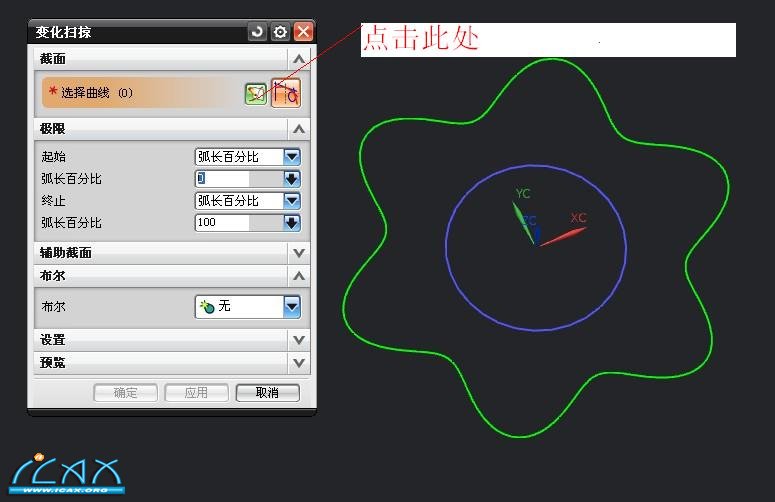Click the reset arrow icon in dialog title bar
This screenshot has height=502, width=775.
click(258, 32)
